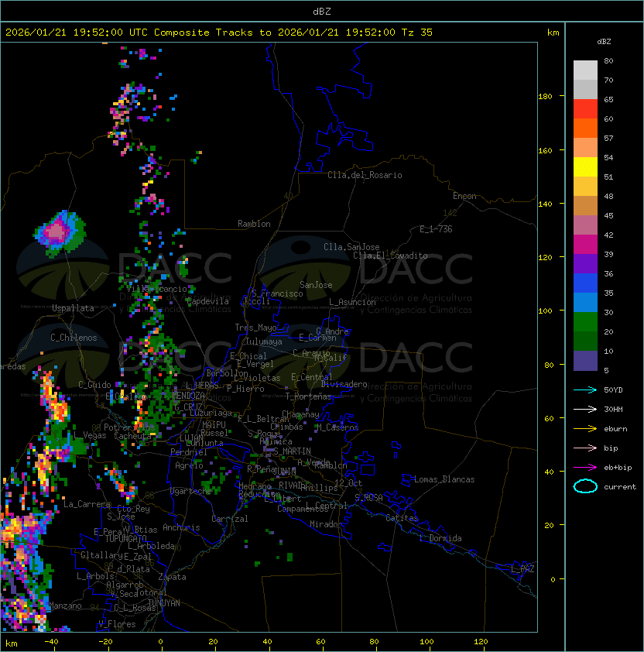The height and width of the screenshot is (652, 644).
Task: Click the 'Manzano' map label
Action: 65,606
